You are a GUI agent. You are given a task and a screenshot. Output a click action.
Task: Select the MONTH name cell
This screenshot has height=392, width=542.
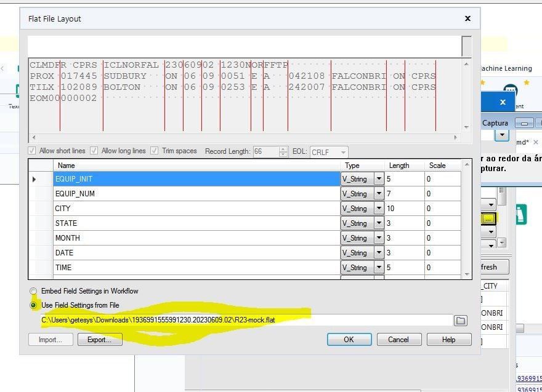[x=196, y=238]
